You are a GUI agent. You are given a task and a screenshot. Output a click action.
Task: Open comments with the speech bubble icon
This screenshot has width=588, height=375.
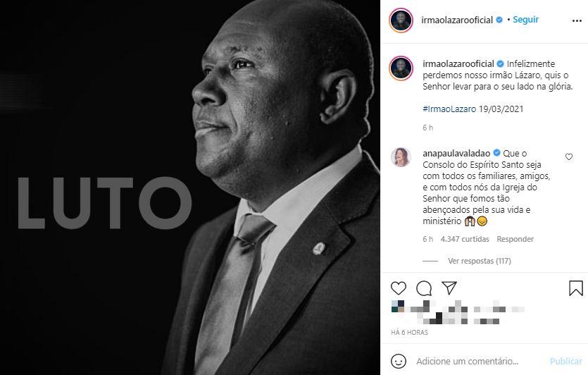pos(424,288)
